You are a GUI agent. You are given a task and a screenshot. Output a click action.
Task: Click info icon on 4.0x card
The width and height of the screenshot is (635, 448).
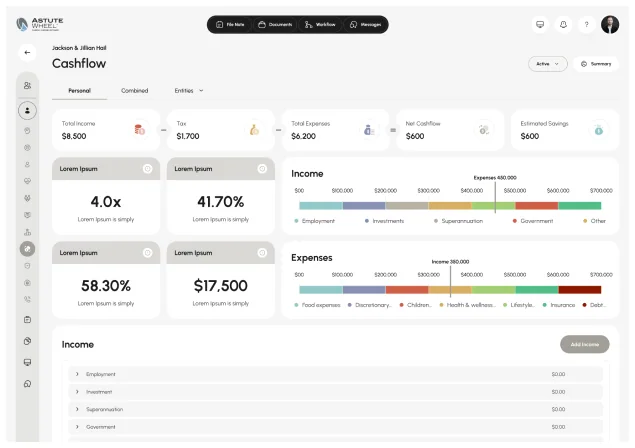point(147,169)
